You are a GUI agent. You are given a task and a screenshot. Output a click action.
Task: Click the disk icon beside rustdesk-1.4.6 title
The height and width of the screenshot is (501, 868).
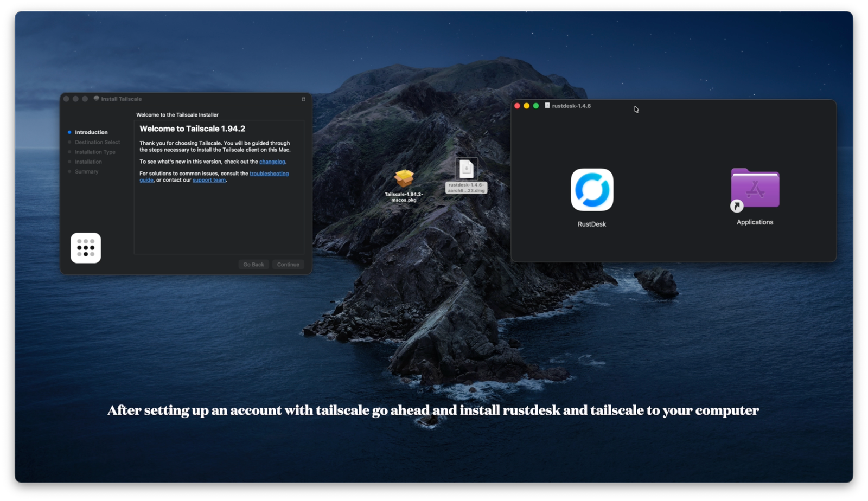(547, 106)
